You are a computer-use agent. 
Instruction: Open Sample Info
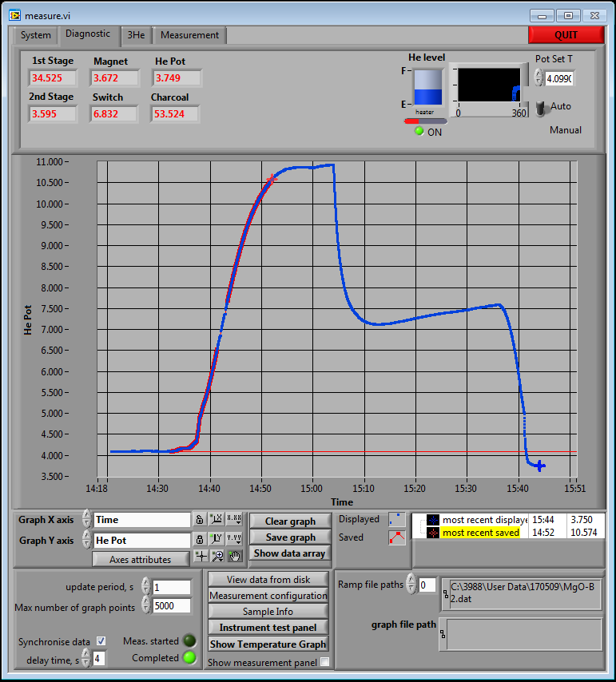268,612
